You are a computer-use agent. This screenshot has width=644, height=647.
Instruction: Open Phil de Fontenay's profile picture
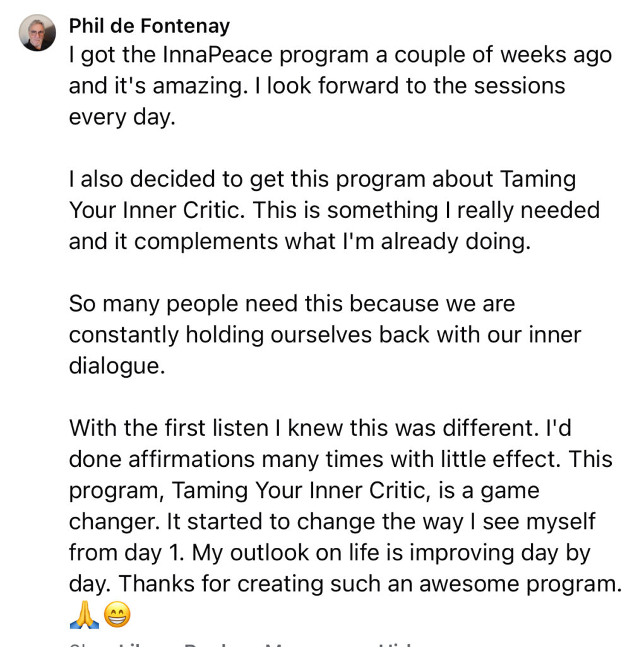pos(37,33)
